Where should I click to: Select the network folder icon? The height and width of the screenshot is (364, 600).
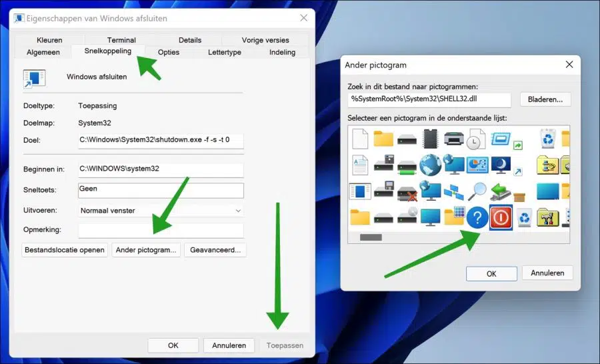pos(548,165)
